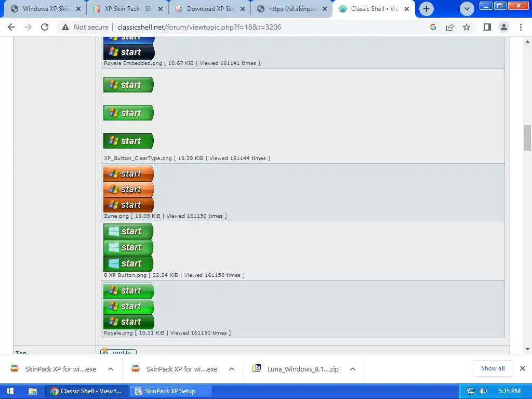Click the Royale.png file caption
Screen dimensions: 532x399
point(167,333)
